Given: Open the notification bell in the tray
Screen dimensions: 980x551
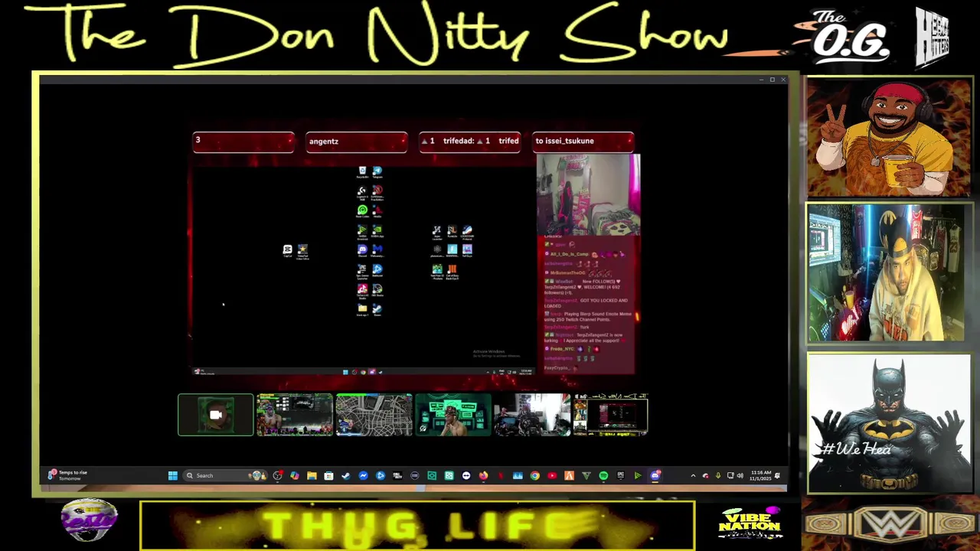Looking at the screenshot, I should tap(777, 475).
